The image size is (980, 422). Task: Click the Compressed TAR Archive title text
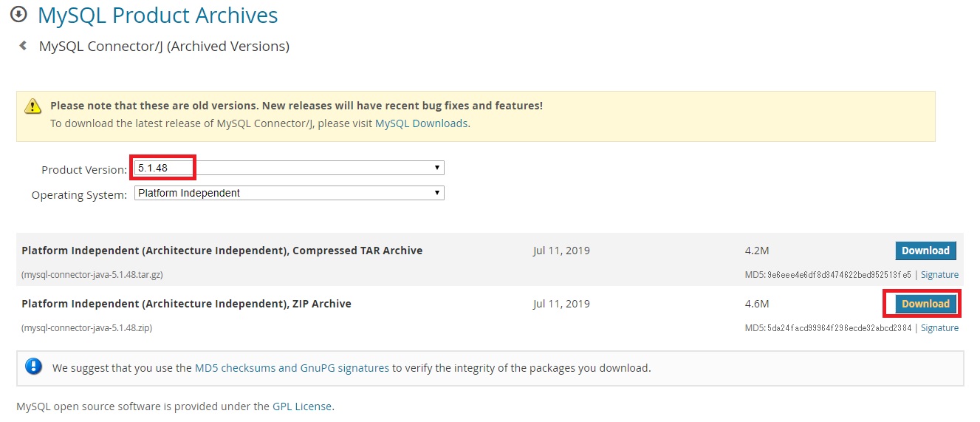point(222,251)
